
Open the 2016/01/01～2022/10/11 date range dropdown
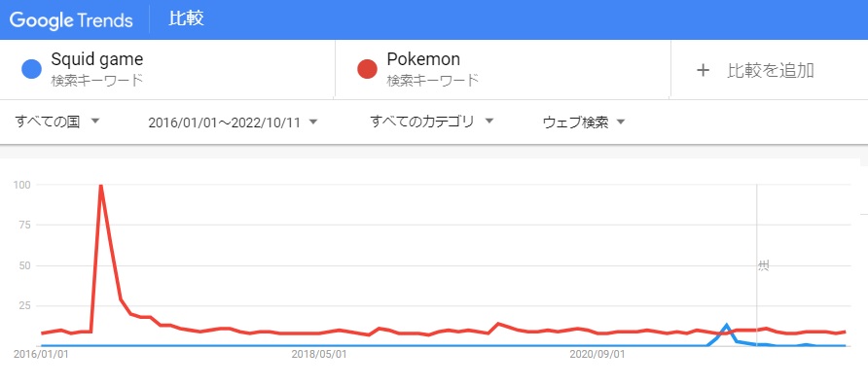233,122
